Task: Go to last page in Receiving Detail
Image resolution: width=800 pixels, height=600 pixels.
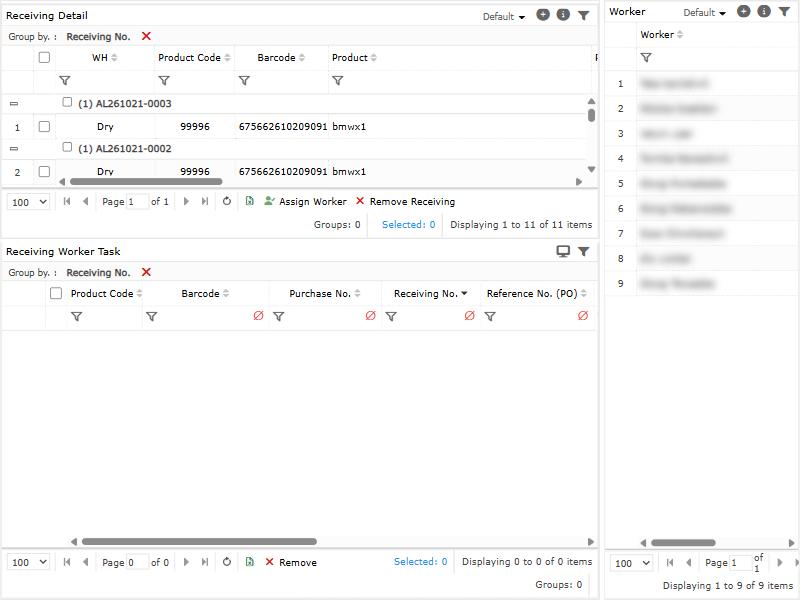Action: [205, 202]
